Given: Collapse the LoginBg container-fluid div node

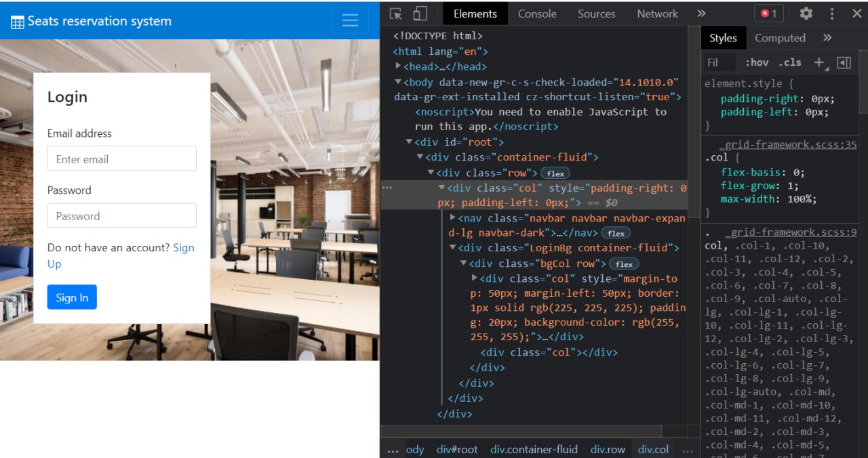Looking at the screenshot, I should coord(453,248).
